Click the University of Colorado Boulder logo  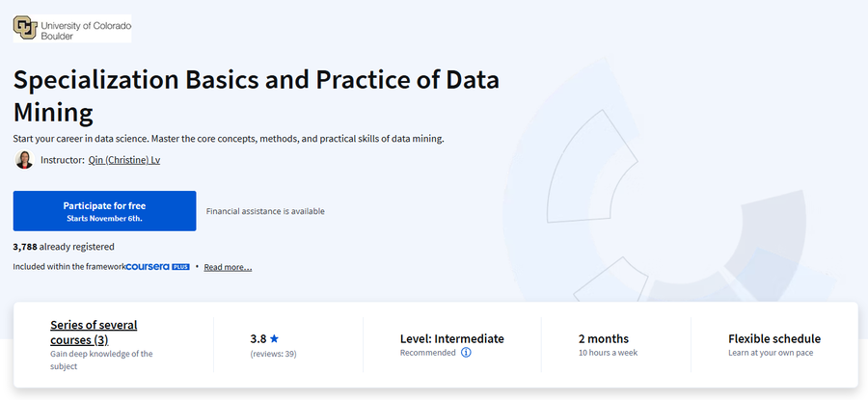click(x=72, y=29)
